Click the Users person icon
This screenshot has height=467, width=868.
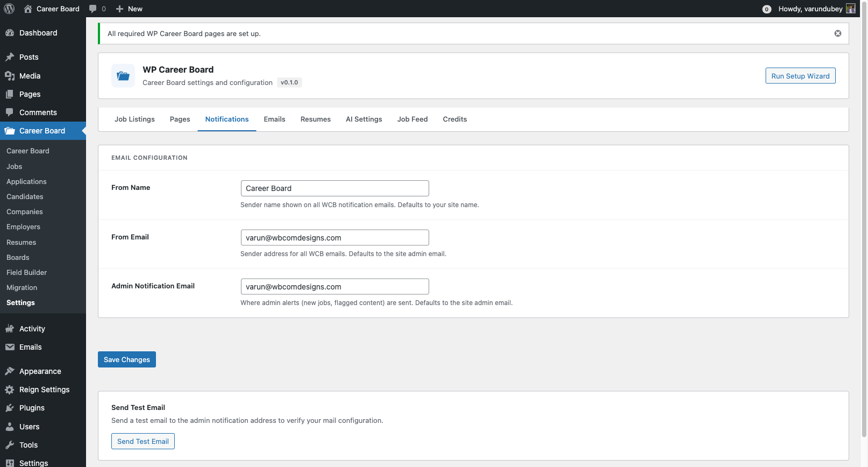click(10, 427)
